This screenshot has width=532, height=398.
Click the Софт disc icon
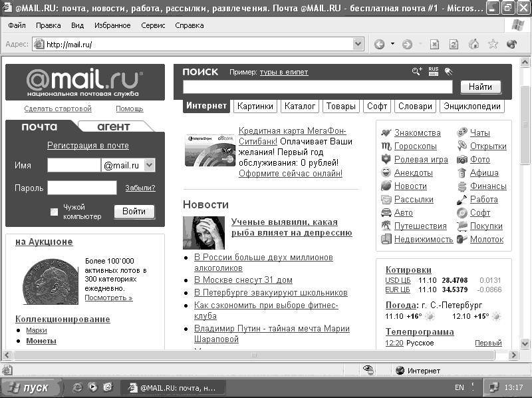(462, 212)
